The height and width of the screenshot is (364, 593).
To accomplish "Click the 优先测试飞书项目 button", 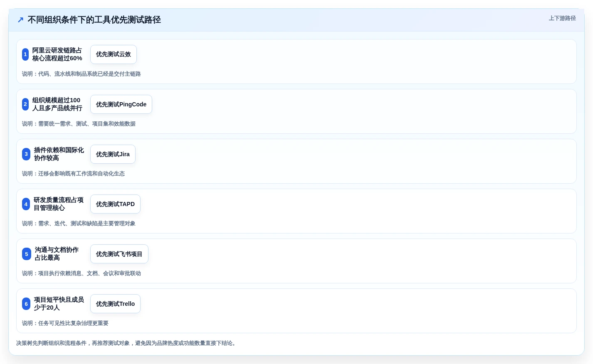I will tap(119, 254).
